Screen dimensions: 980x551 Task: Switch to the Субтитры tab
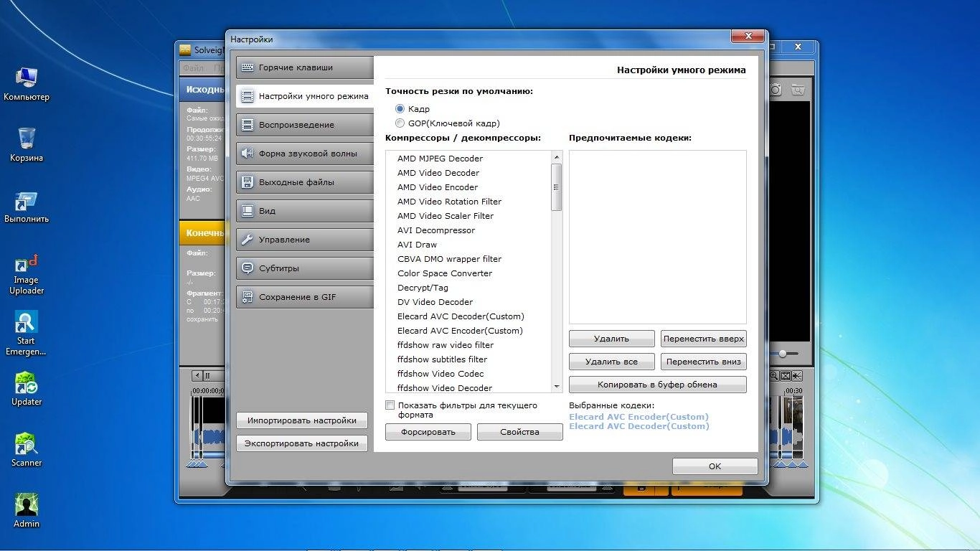pos(305,268)
